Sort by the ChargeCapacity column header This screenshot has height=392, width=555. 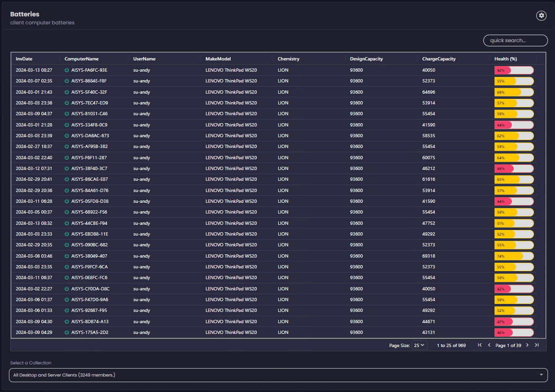click(439, 59)
